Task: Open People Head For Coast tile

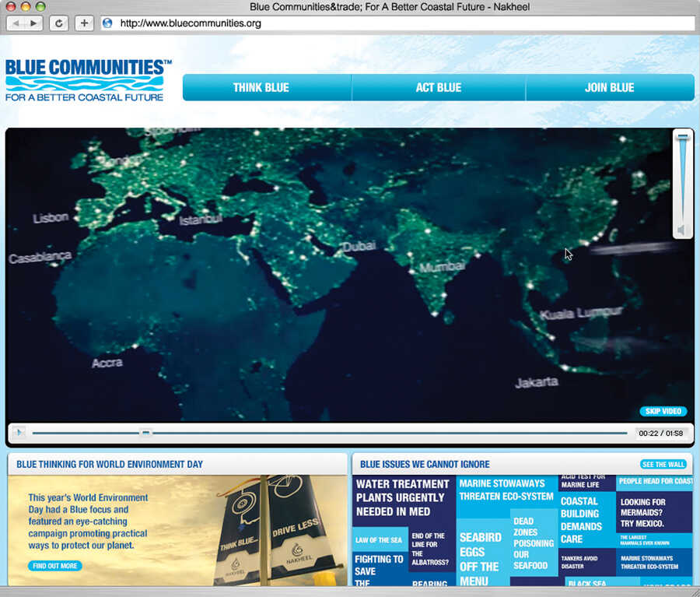Action: (654, 482)
